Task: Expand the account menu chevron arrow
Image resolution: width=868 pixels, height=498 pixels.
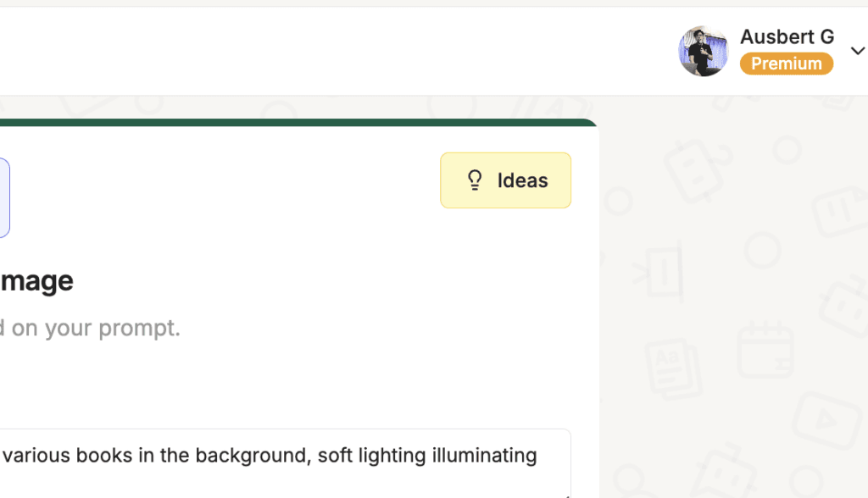Action: point(858,51)
